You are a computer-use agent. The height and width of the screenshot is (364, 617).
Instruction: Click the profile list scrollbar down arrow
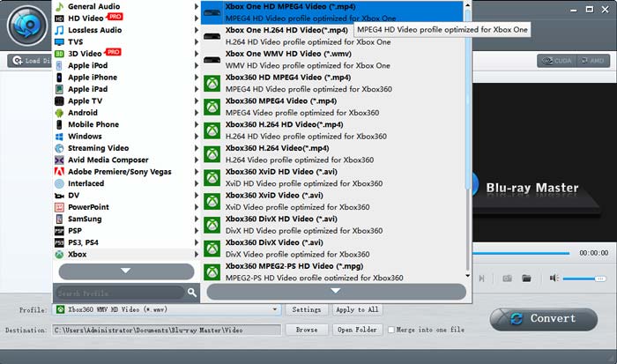[467, 276]
